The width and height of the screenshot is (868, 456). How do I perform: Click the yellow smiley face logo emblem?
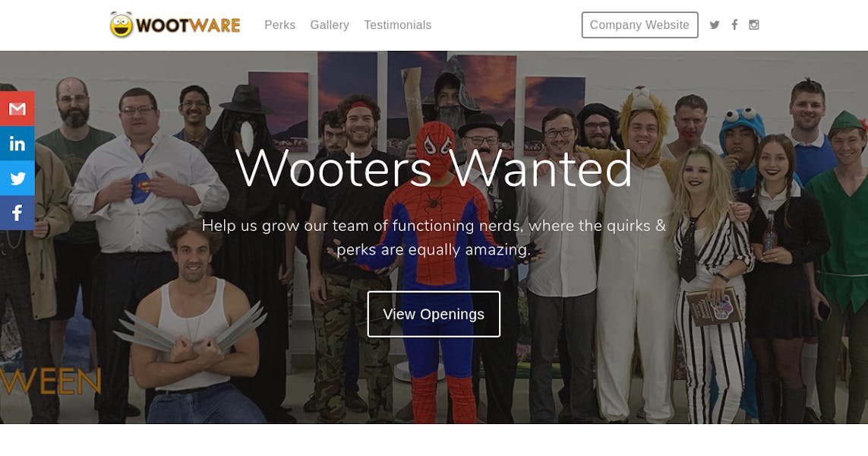[x=122, y=24]
